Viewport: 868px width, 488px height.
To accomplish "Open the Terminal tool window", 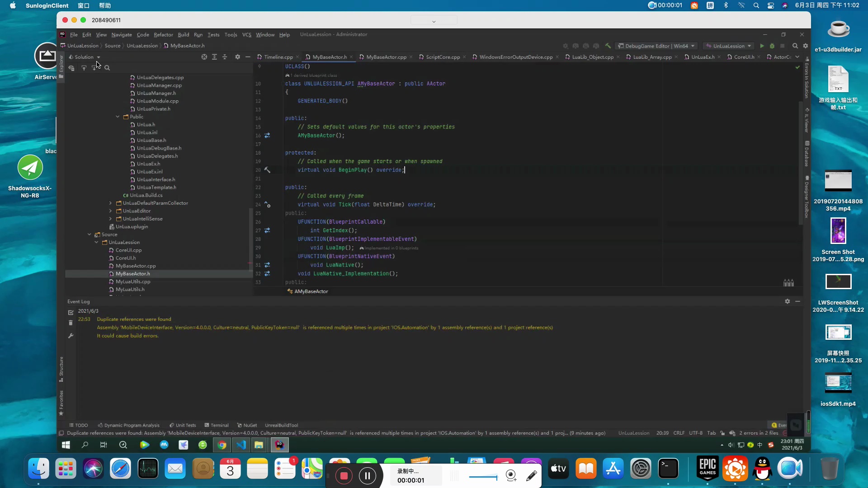I will (x=217, y=425).
